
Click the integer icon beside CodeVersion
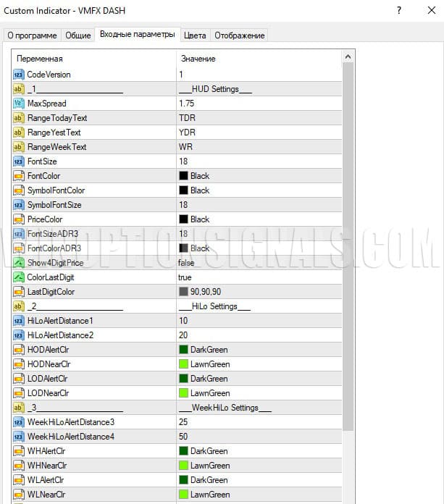tap(19, 75)
